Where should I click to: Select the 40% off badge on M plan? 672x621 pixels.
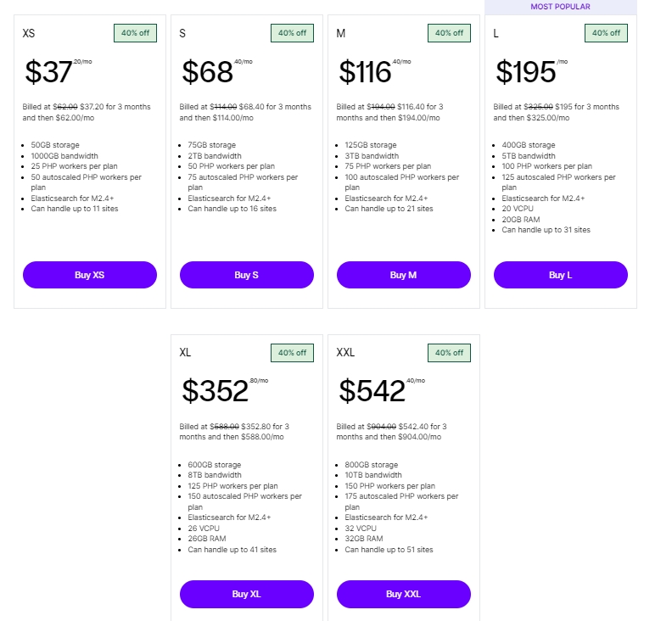coord(450,33)
